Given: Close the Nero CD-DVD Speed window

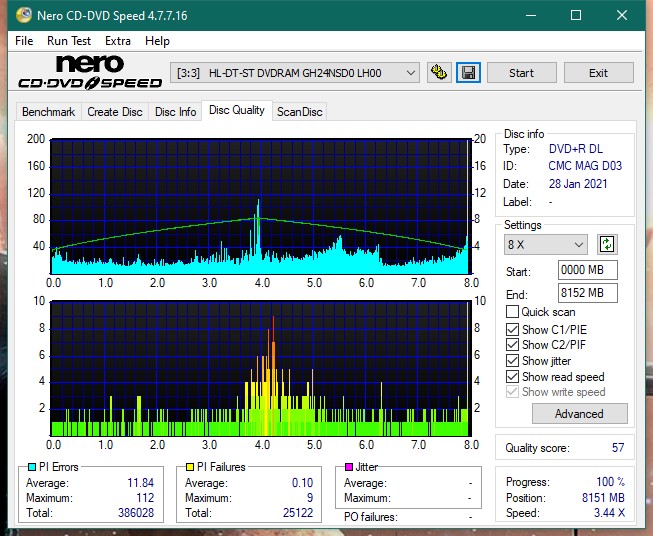Looking at the screenshot, I should pyautogui.click(x=622, y=15).
